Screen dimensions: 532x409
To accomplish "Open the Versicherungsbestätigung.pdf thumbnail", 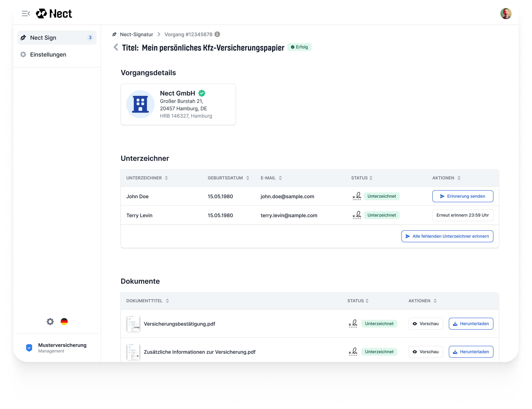I will click(x=133, y=324).
